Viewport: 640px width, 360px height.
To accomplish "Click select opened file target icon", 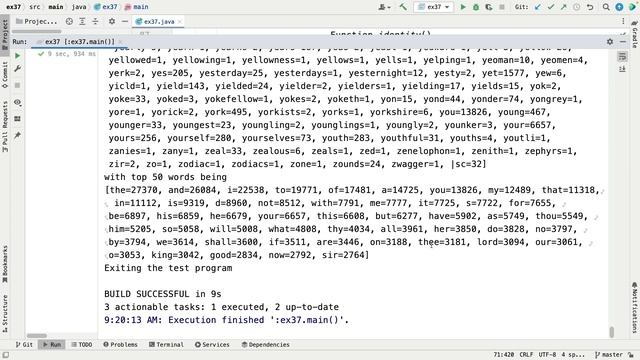I will 69,21.
